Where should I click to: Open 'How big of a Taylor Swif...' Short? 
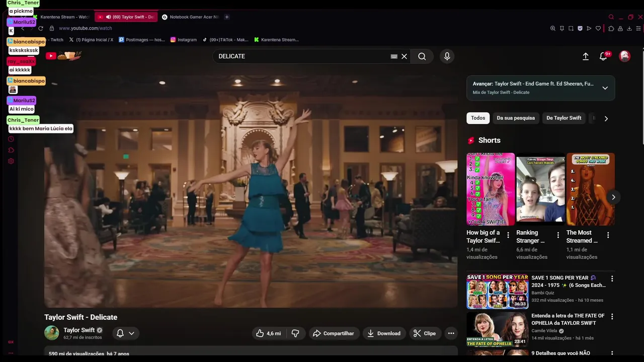(491, 189)
